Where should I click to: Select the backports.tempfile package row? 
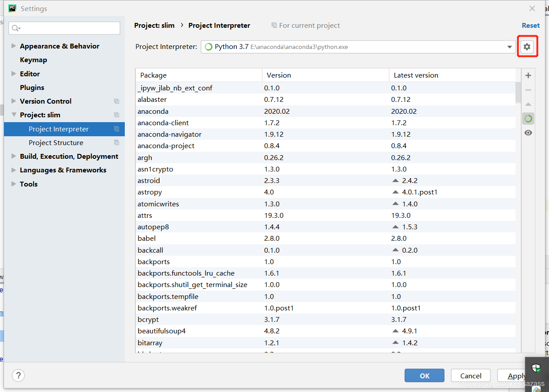pyautogui.click(x=325, y=296)
